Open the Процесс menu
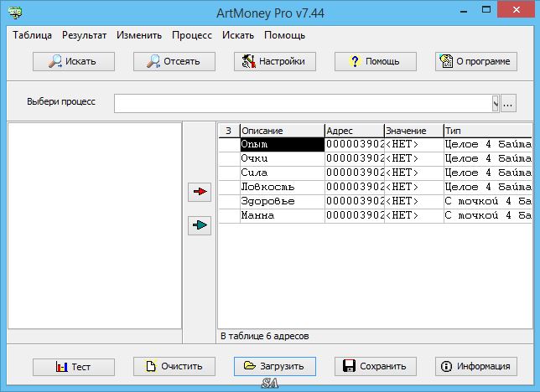 (192, 35)
